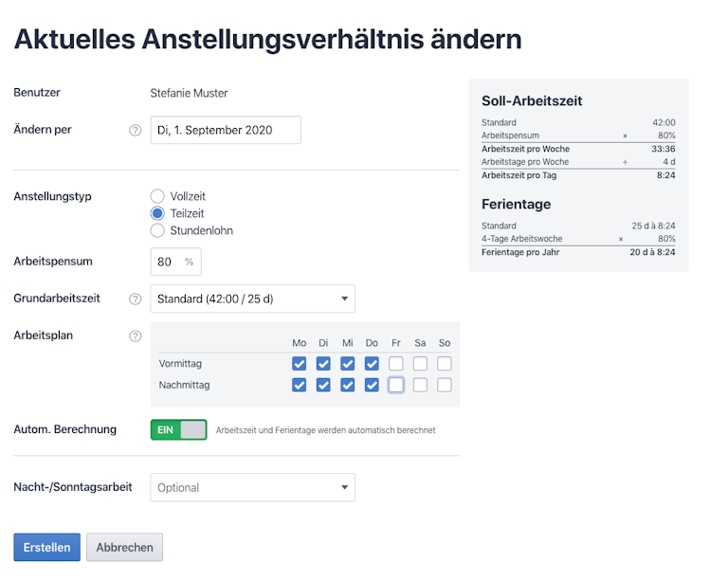Screen dimensions: 728x580
Task: Open help icon next to Ändern per
Action: (x=136, y=131)
